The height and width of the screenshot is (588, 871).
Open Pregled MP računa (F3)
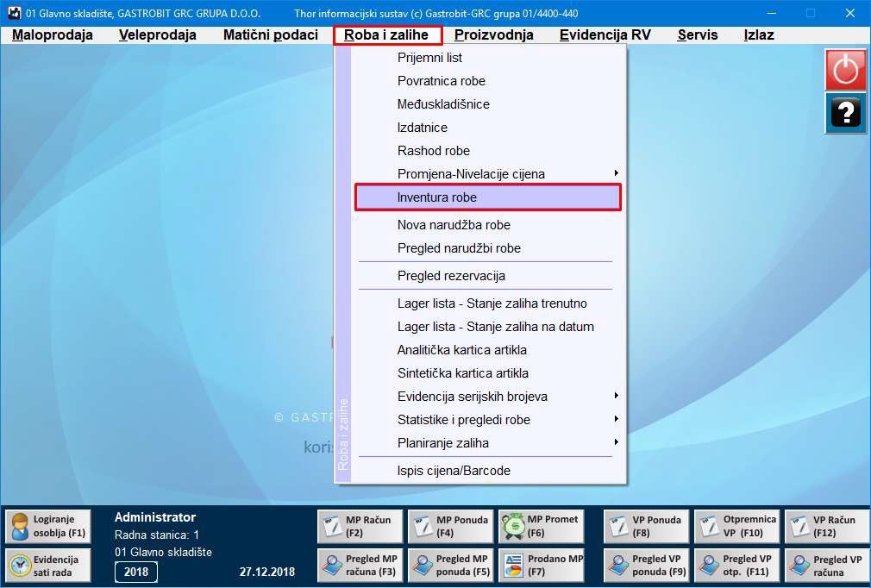pos(360,566)
